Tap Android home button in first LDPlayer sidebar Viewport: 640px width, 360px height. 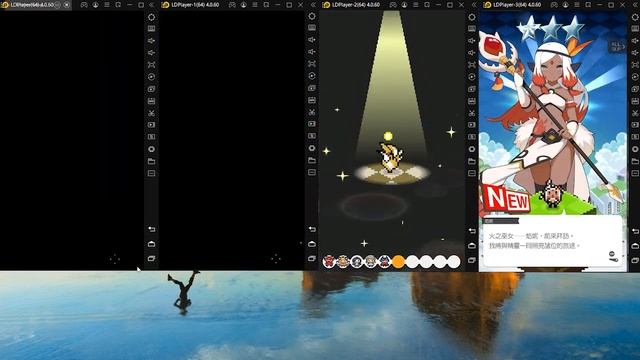pyautogui.click(x=151, y=244)
